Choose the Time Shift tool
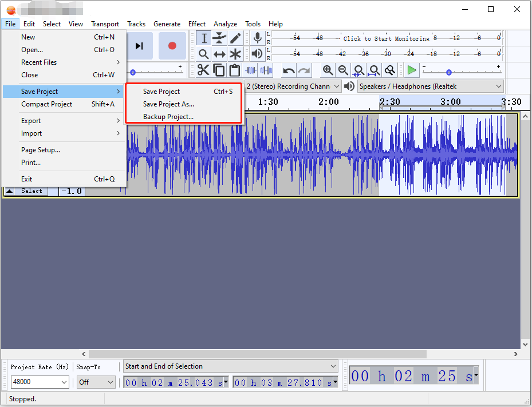Screen dimensions: 532x407 [219, 54]
